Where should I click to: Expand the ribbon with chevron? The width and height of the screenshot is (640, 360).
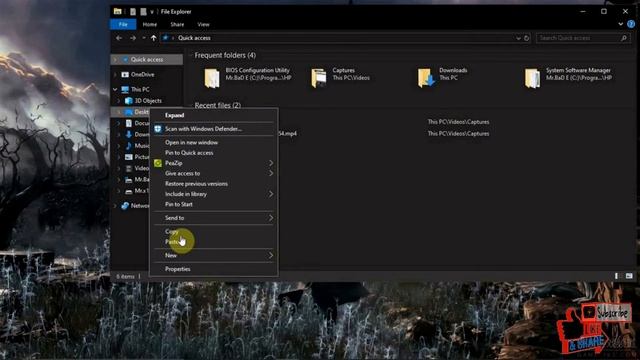tap(620, 24)
